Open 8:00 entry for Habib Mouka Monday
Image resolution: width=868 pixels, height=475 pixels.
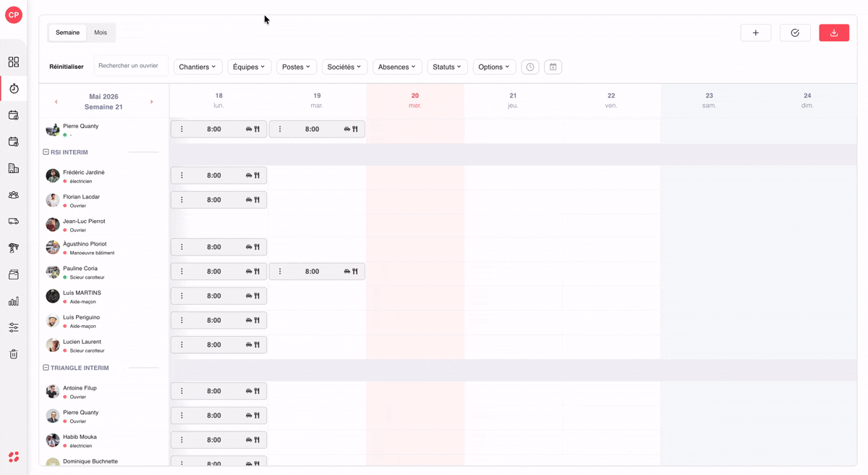pos(218,440)
